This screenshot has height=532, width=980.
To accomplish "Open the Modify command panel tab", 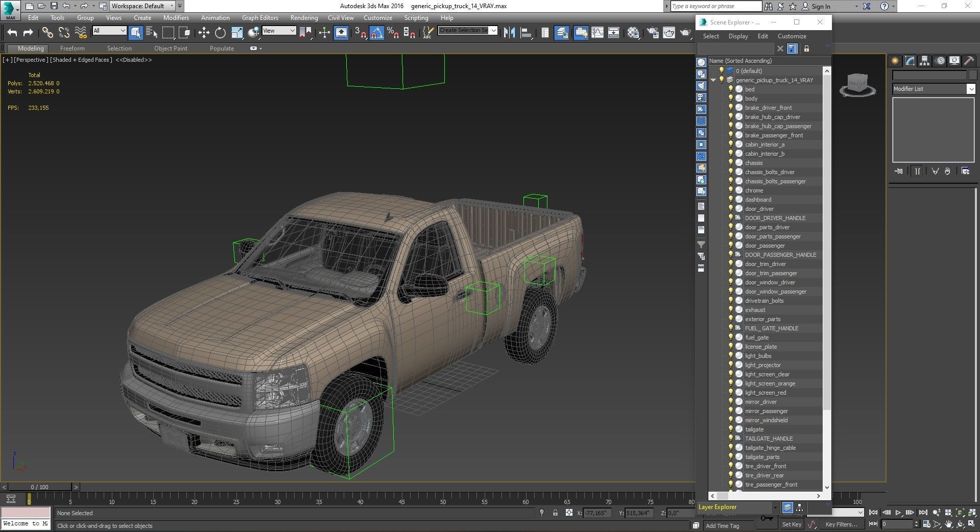I will 910,61.
